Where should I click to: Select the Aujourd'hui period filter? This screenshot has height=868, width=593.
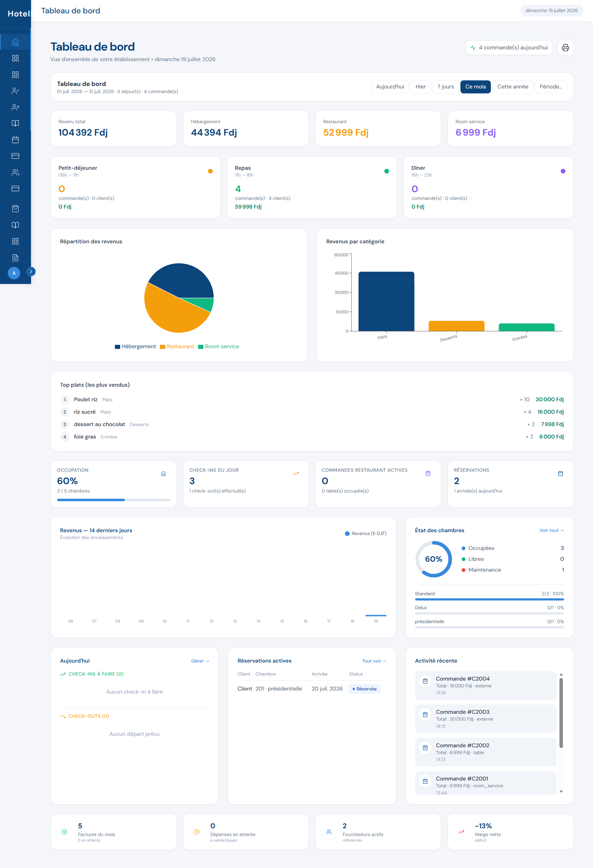[390, 87]
